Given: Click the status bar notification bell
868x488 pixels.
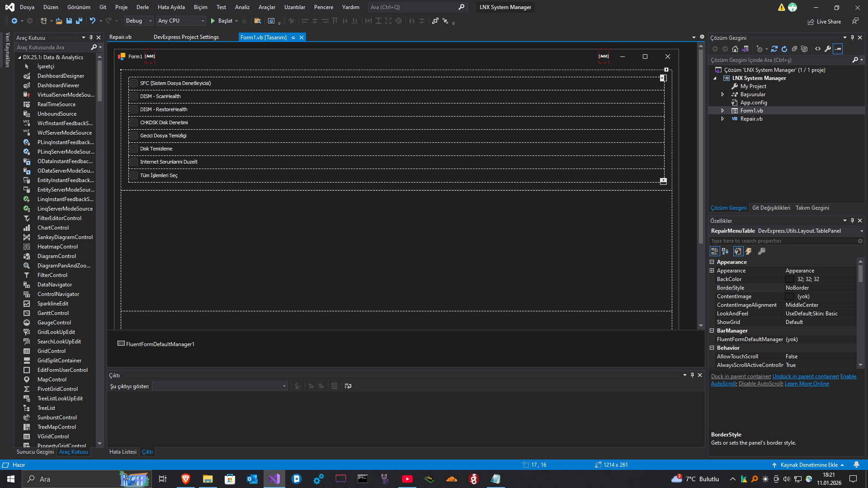Looking at the screenshot, I should (x=856, y=465).
